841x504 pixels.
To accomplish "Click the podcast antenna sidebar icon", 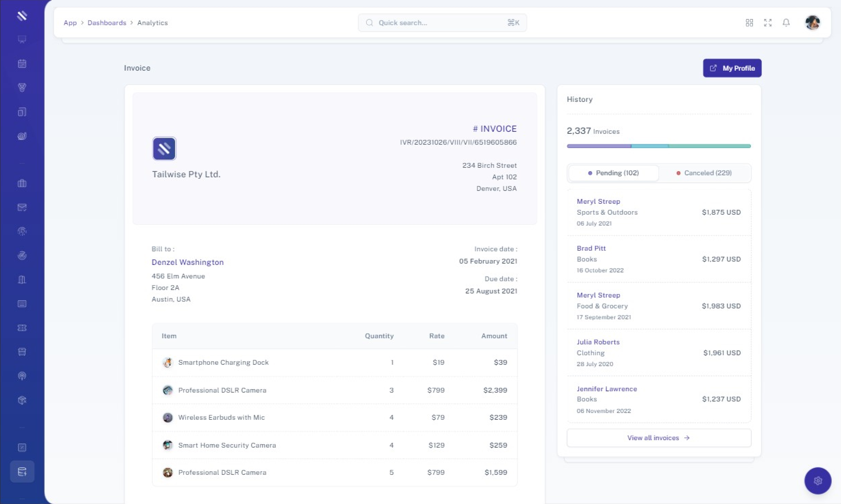I will click(x=22, y=376).
